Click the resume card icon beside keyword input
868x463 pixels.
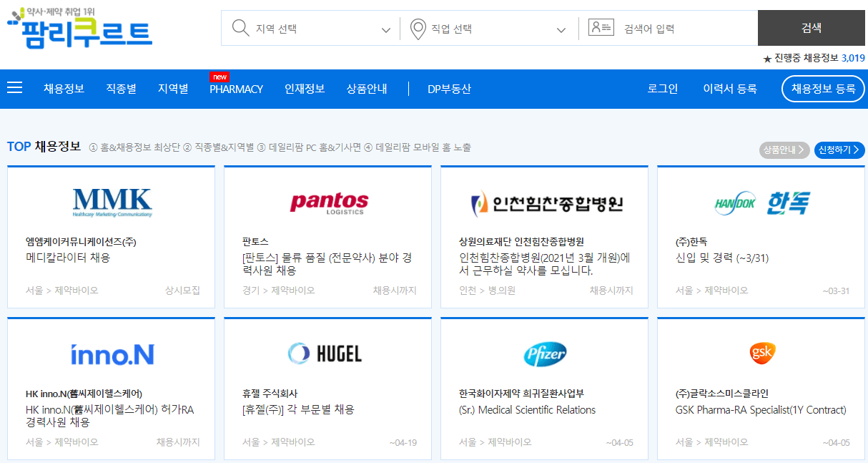(x=601, y=28)
